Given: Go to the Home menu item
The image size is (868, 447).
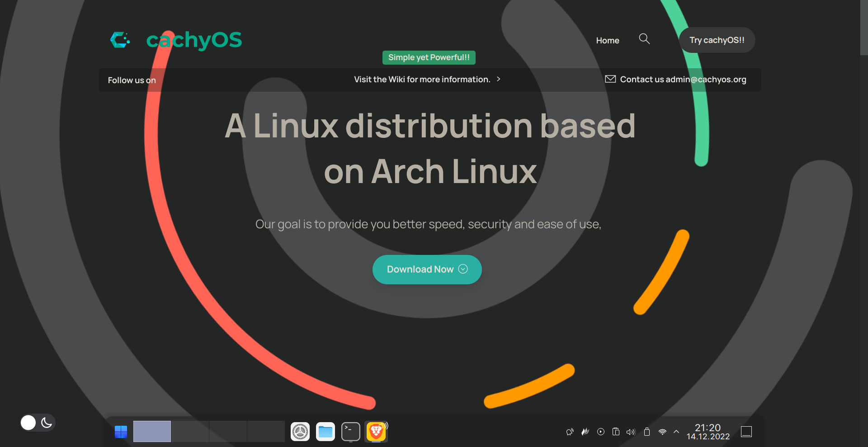Looking at the screenshot, I should (x=608, y=40).
